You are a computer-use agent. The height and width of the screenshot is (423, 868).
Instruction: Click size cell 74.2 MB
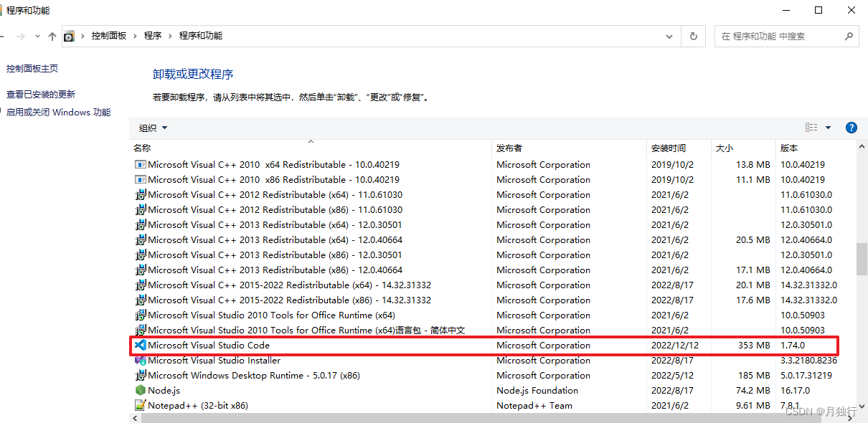point(753,391)
